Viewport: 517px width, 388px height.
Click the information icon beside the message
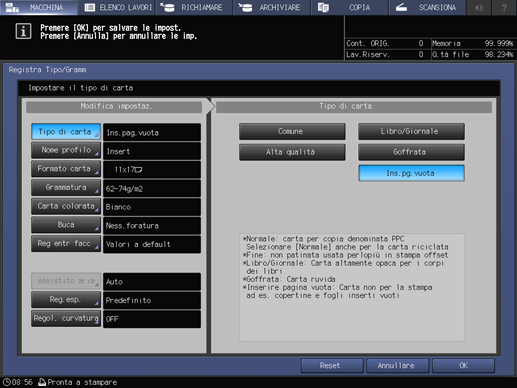tap(23, 31)
